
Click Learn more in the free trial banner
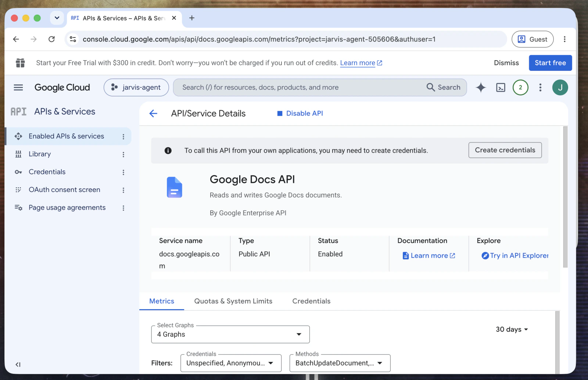click(361, 63)
